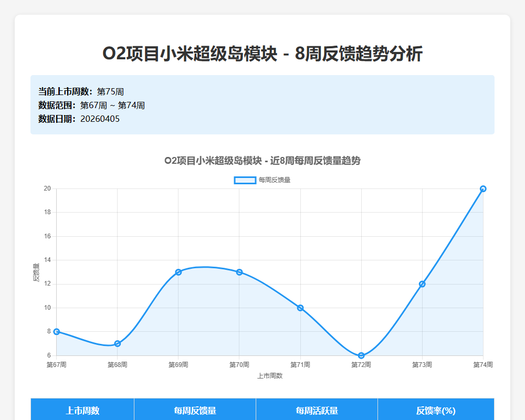Toggle the 每周反馈量 legend swatch
This screenshot has width=525, height=420.
pyautogui.click(x=245, y=180)
